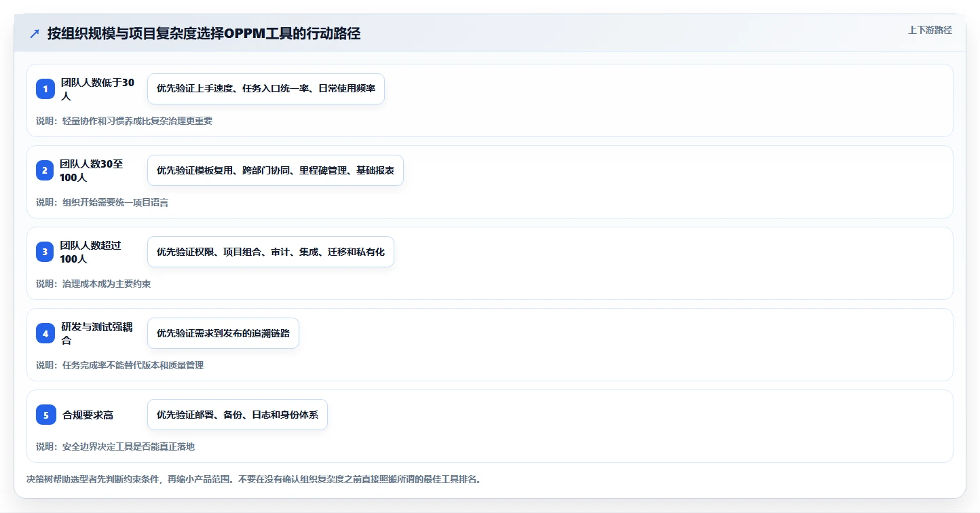Click the 研发与测试强耦合 heading

click(x=97, y=333)
